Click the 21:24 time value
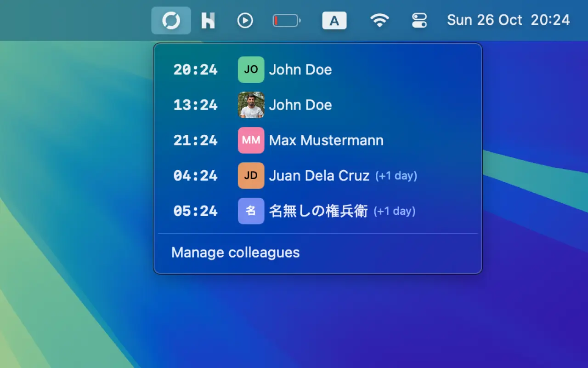This screenshot has height=368, width=588. (x=195, y=140)
